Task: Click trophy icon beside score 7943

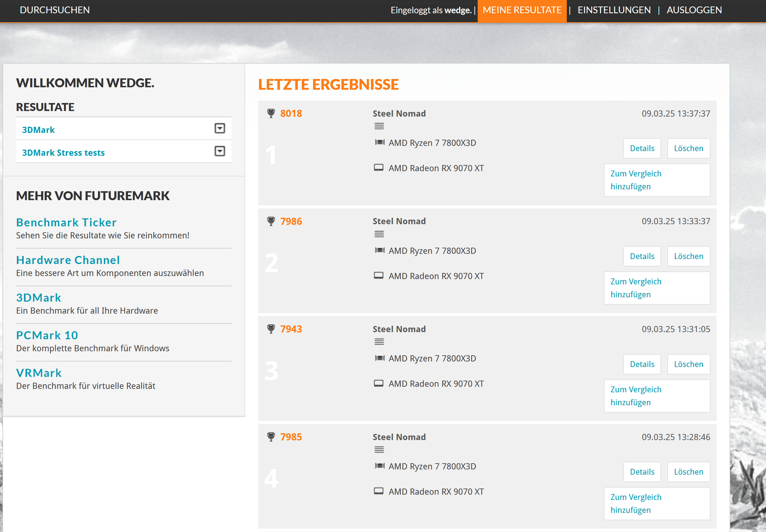Action: (271, 329)
